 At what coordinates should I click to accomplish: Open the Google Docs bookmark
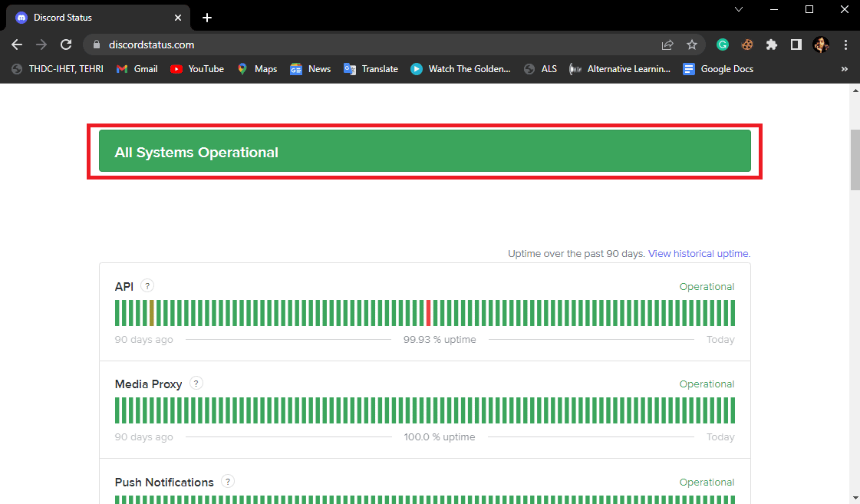(718, 69)
